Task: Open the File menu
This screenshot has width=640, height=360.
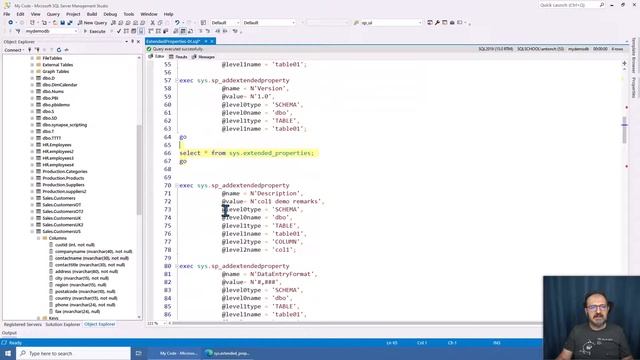Action: click(x=7, y=14)
